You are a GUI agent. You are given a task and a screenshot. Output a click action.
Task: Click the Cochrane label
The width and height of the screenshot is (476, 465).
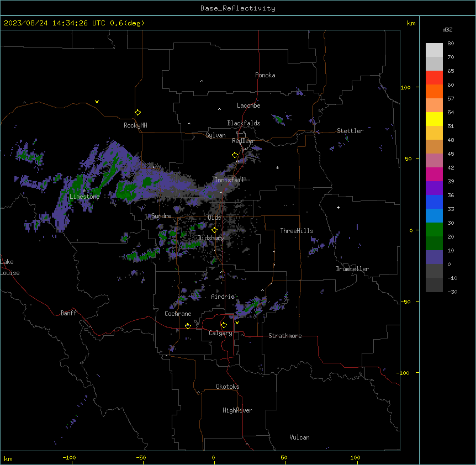(x=178, y=314)
